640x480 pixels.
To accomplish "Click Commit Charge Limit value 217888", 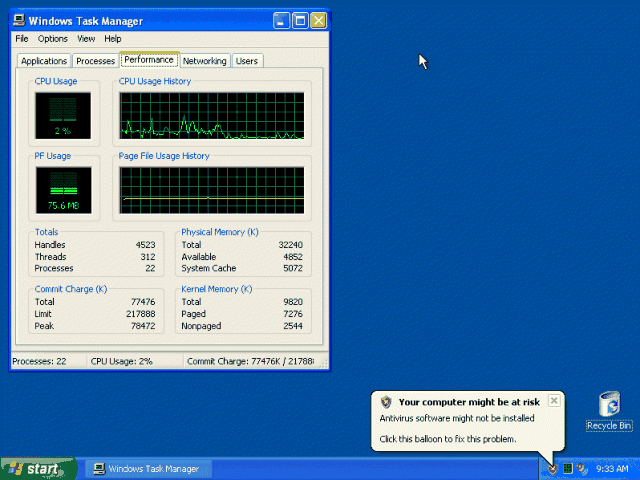I will (x=141, y=314).
